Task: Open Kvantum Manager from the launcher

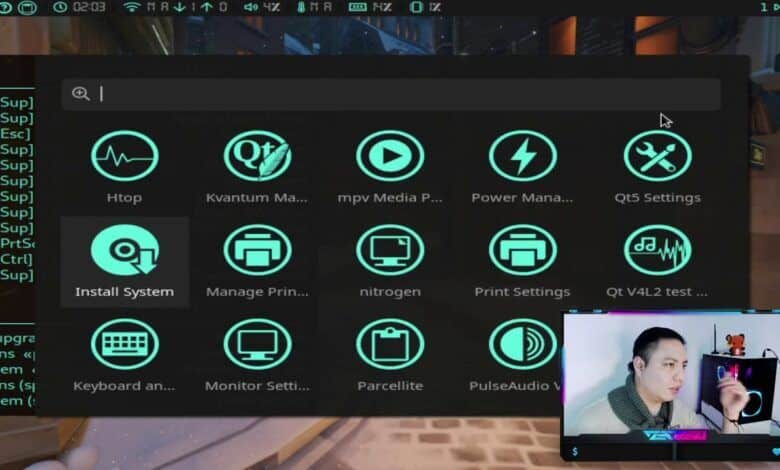Action: tap(257, 167)
